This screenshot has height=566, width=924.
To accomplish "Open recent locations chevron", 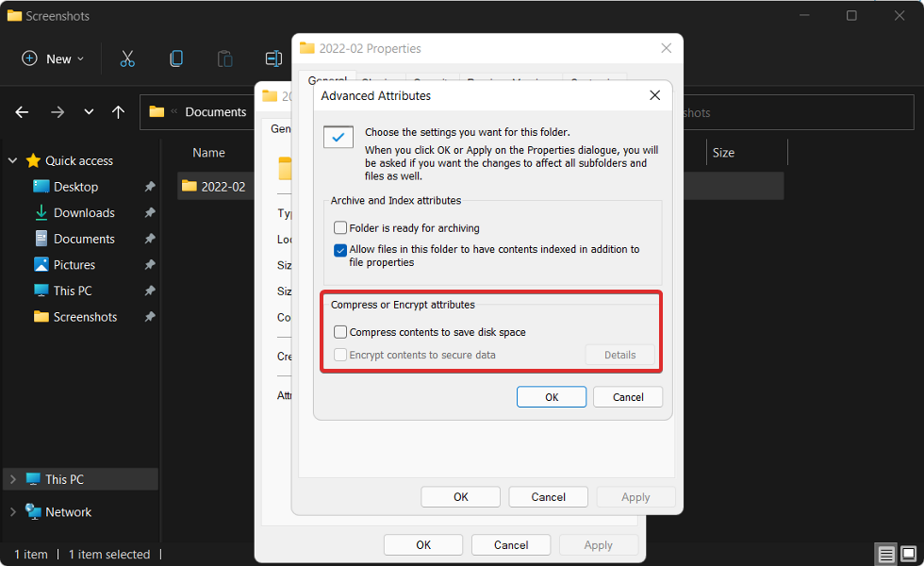I will click(x=89, y=111).
